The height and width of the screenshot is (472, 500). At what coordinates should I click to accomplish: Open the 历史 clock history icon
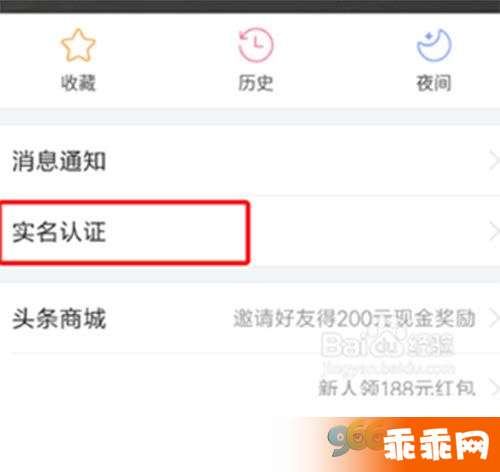pyautogui.click(x=256, y=45)
